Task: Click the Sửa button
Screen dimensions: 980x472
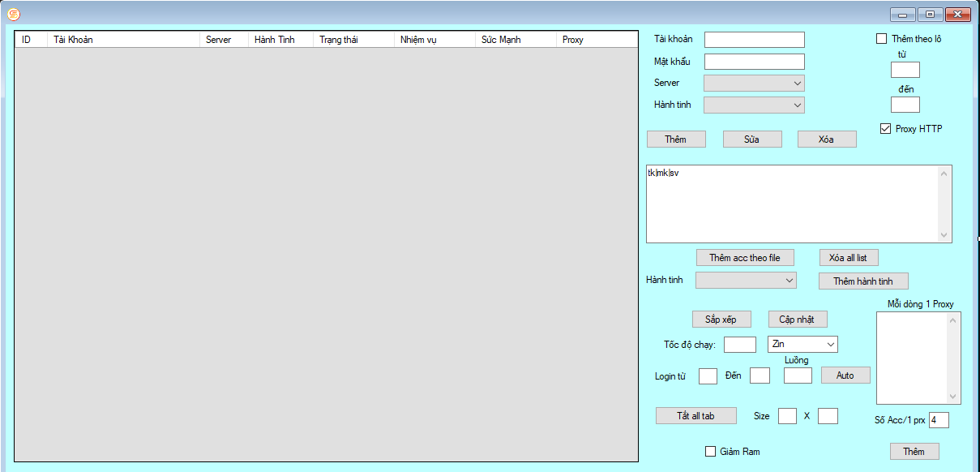Action: tap(752, 139)
